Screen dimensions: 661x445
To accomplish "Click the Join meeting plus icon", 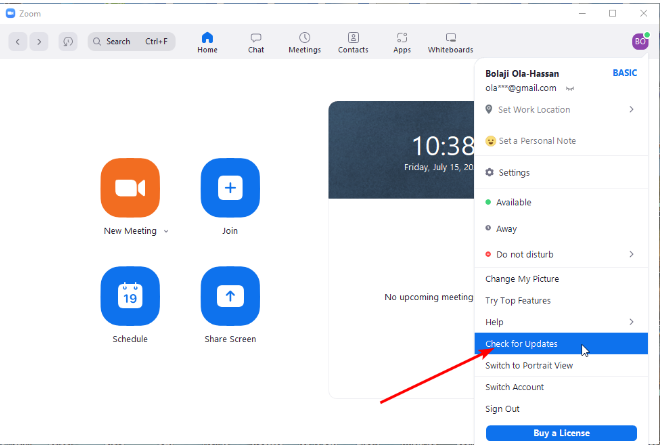I will click(x=230, y=187).
